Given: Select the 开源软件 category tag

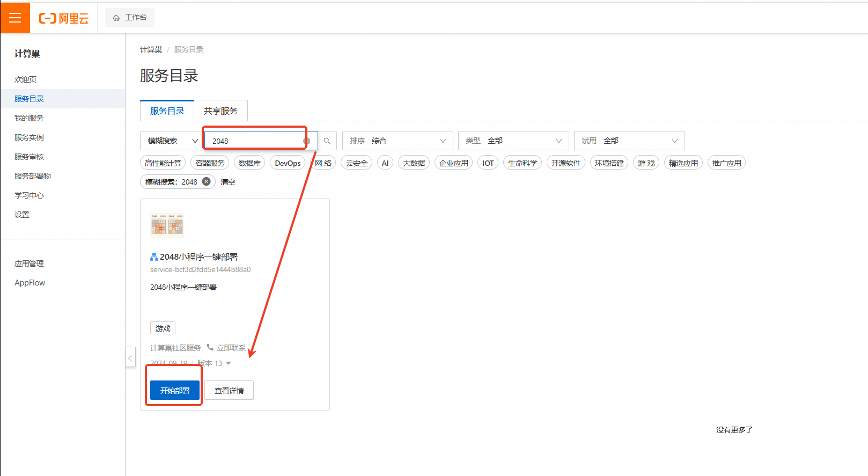Looking at the screenshot, I should pos(566,163).
